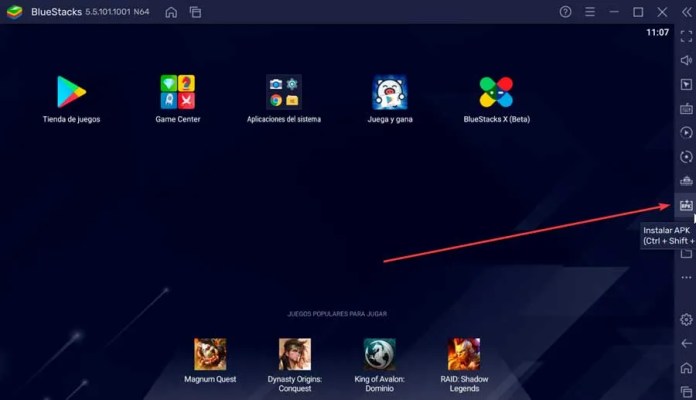The width and height of the screenshot is (696, 400).
Task: Collapse the sidebar with double chevron
Action: click(687, 12)
